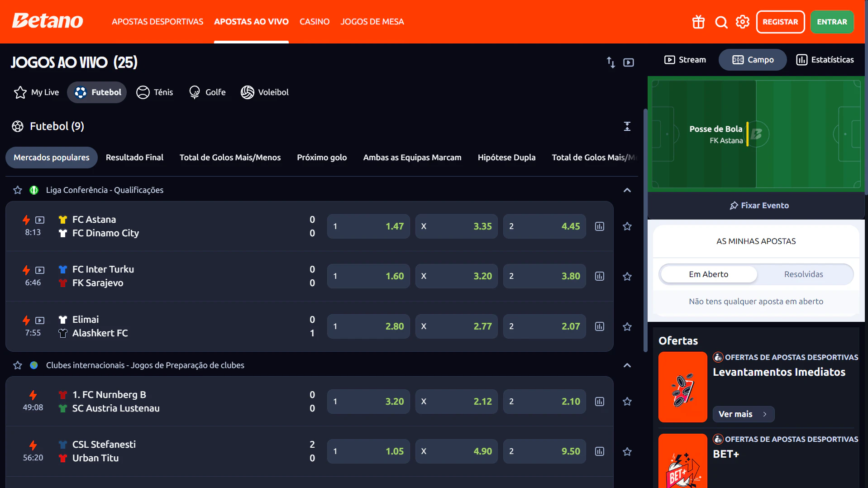The image size is (868, 488).
Task: Click the Registar button
Action: pyautogui.click(x=780, y=22)
